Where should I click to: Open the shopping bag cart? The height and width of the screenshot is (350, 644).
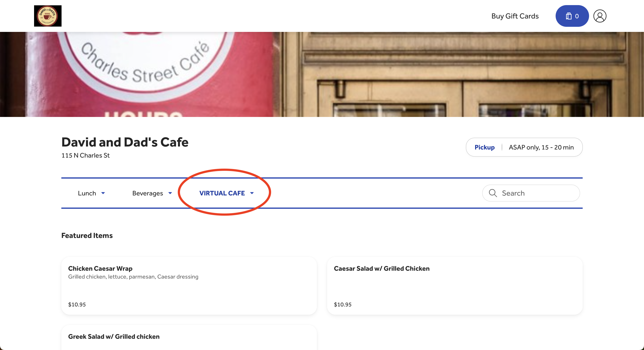(572, 16)
